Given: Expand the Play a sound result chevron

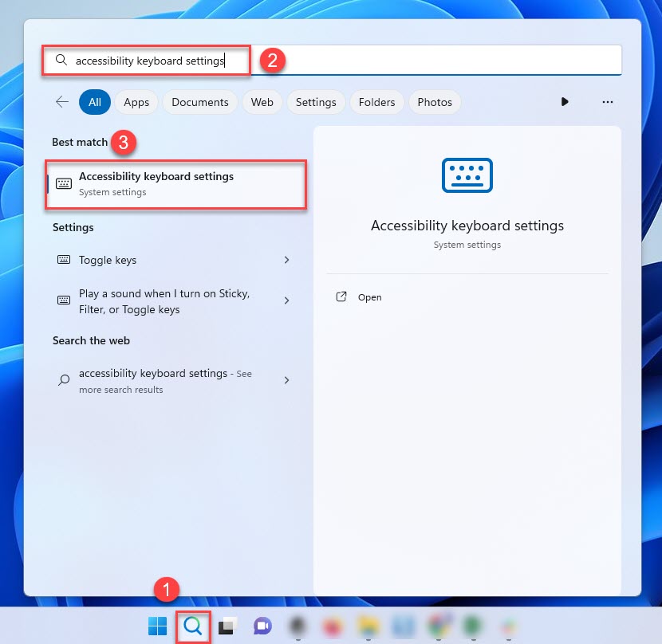Looking at the screenshot, I should click(286, 300).
